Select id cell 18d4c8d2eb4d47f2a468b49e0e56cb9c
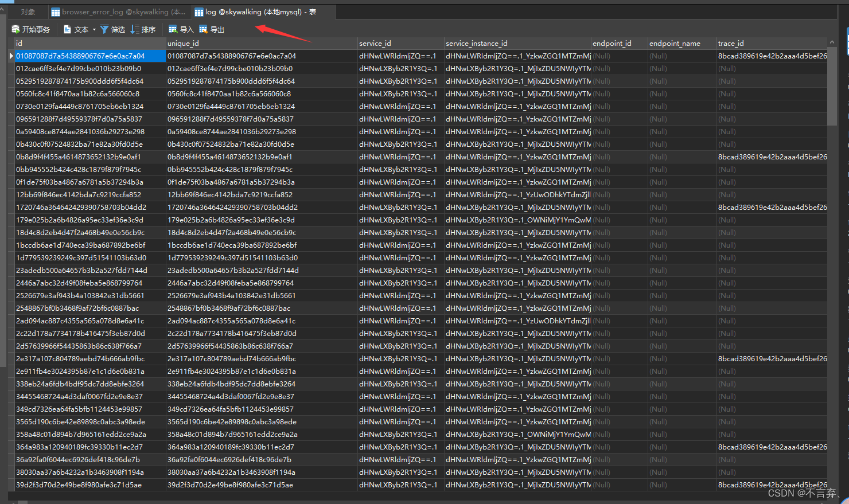 click(90, 233)
